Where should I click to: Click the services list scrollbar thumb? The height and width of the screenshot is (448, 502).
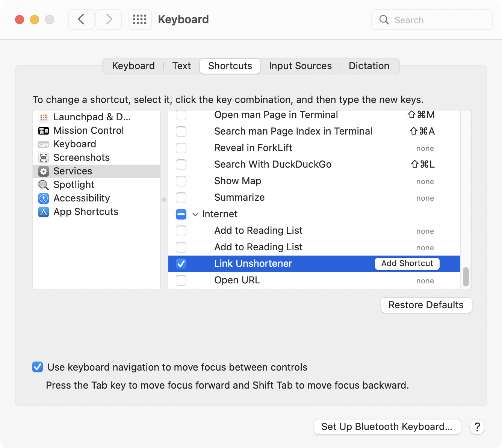466,277
